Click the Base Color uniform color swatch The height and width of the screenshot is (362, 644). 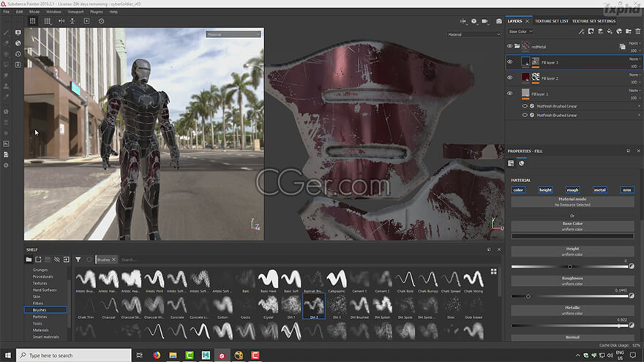[x=572, y=236]
